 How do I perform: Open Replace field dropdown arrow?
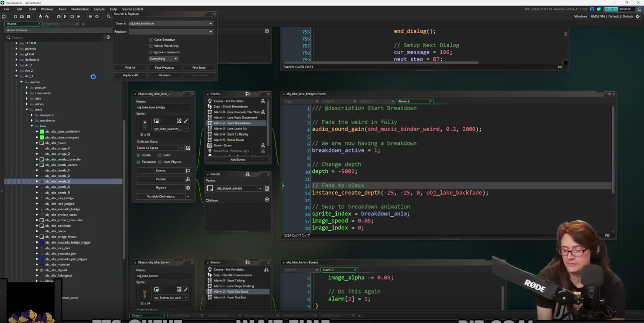click(x=211, y=32)
